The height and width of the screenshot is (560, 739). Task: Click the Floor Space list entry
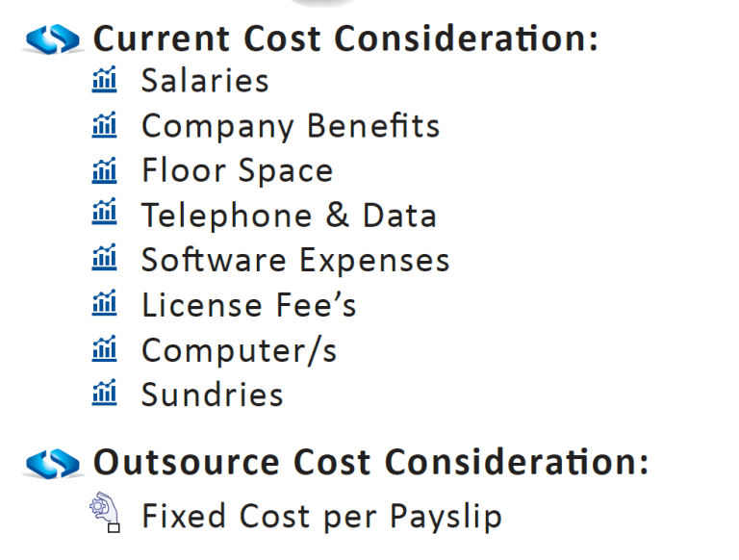coord(237,170)
